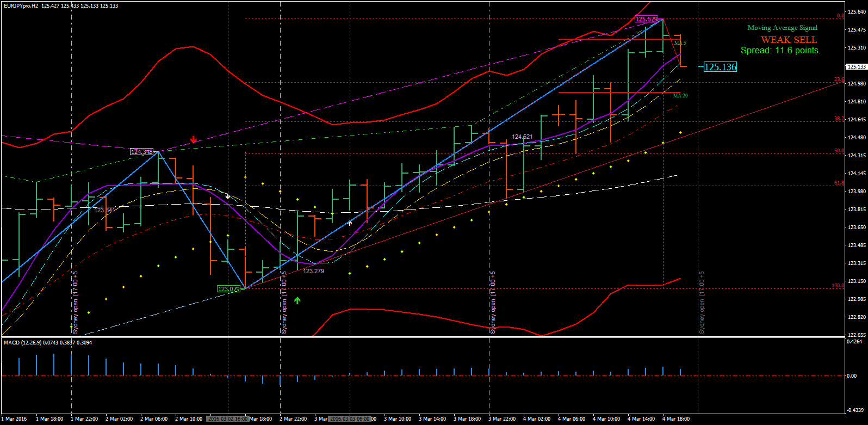The image size is (868, 425).
Task: Select the Moving Average Signal label
Action: (x=782, y=28)
